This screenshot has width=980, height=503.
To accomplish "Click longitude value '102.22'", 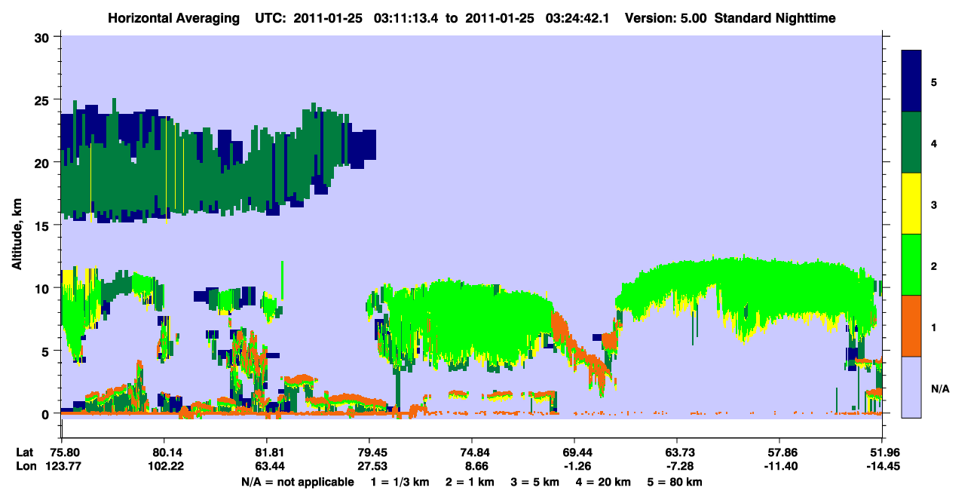I will 164,466.
